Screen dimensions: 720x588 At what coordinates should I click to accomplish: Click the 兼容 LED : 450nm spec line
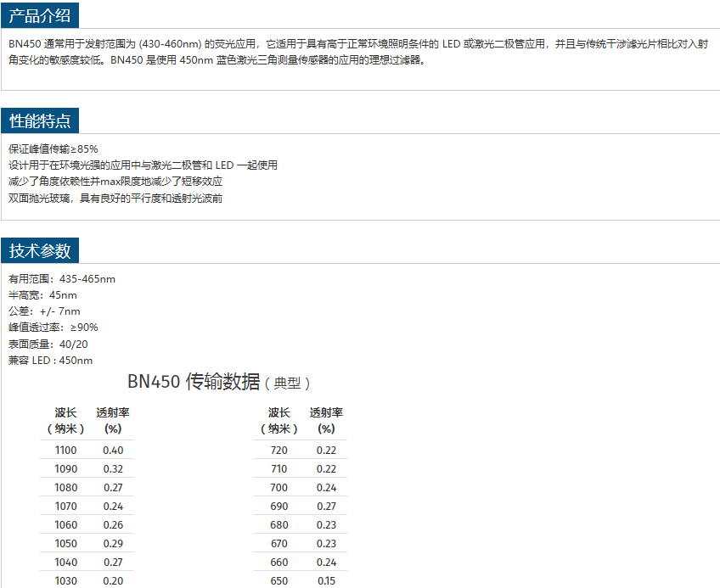click(x=51, y=361)
